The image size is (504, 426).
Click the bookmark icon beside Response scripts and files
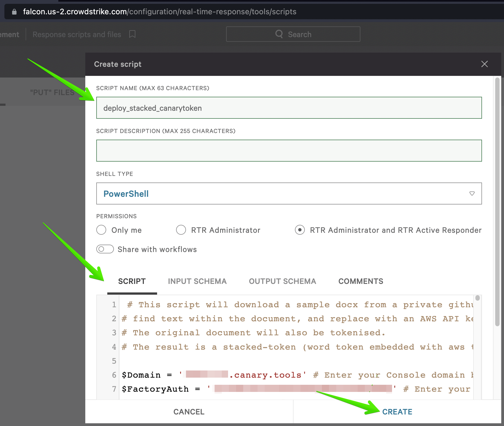[x=132, y=34]
